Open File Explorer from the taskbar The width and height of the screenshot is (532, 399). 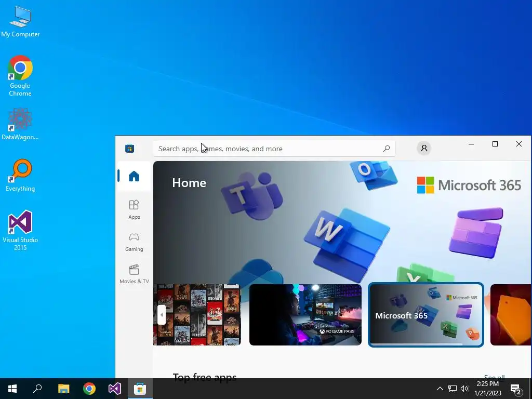63,389
